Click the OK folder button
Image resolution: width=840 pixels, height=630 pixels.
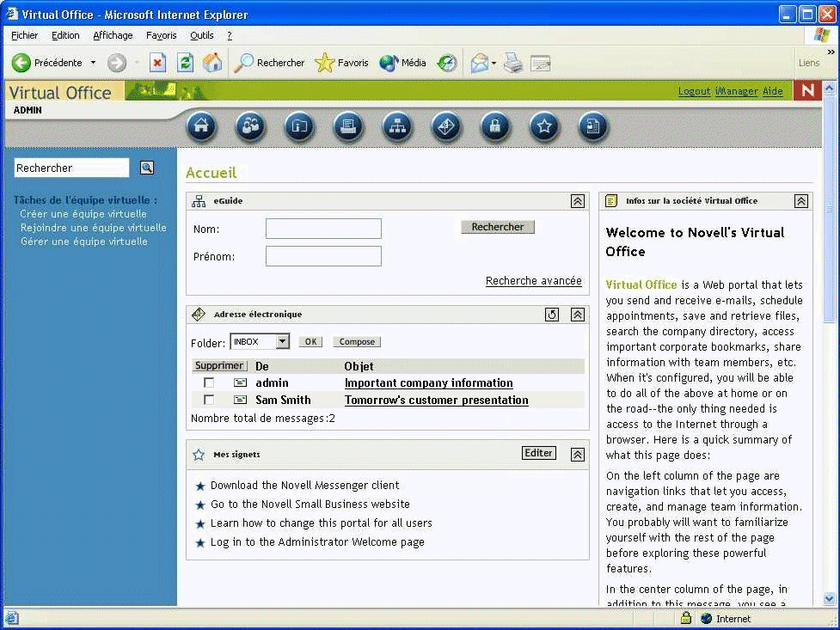(x=310, y=342)
